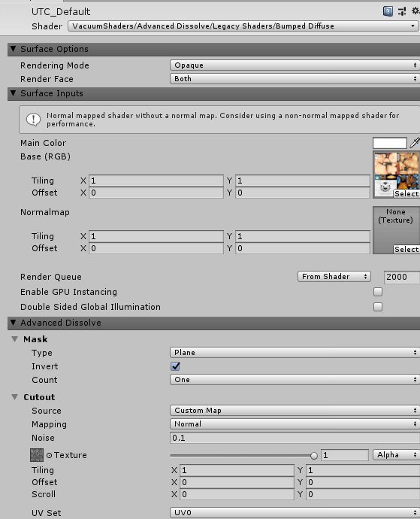The height and width of the screenshot is (519, 420).
Task: Enable the GPU Instancing checkbox
Action: [378, 292]
